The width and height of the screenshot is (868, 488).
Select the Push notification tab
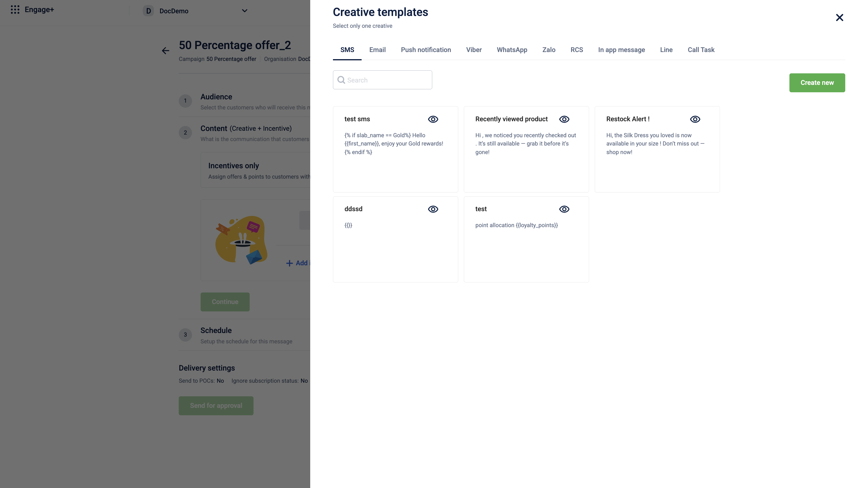coord(425,50)
